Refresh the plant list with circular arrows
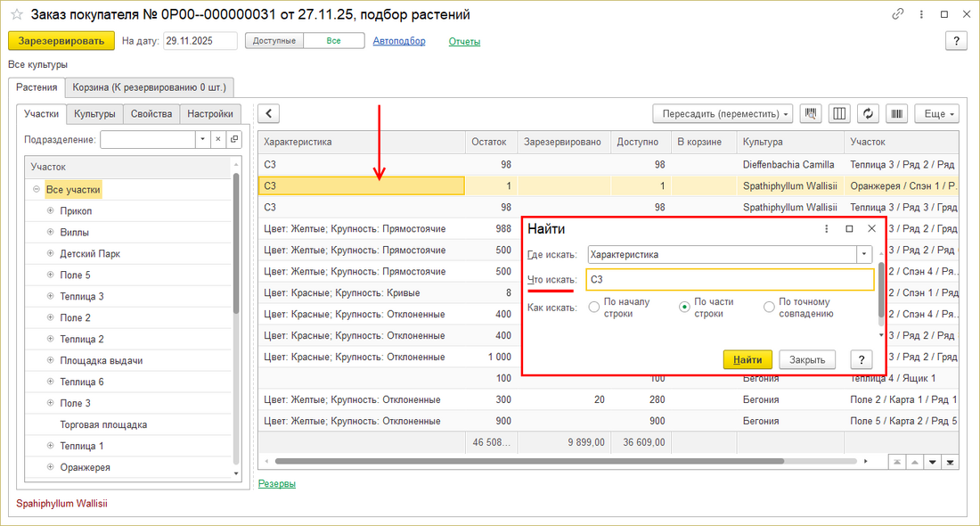This screenshot has width=980, height=526. click(x=867, y=114)
